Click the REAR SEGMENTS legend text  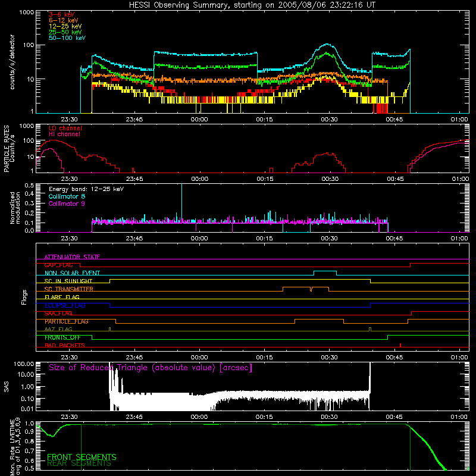pos(79,464)
